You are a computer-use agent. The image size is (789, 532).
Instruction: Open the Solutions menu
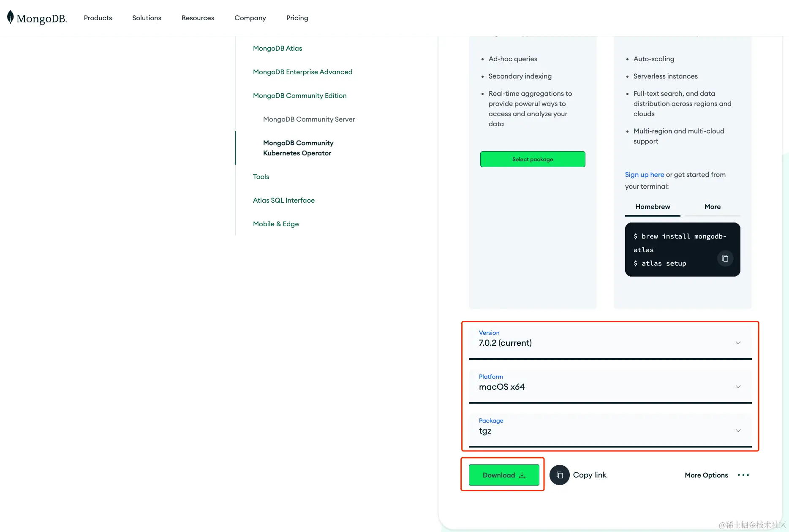tap(147, 18)
